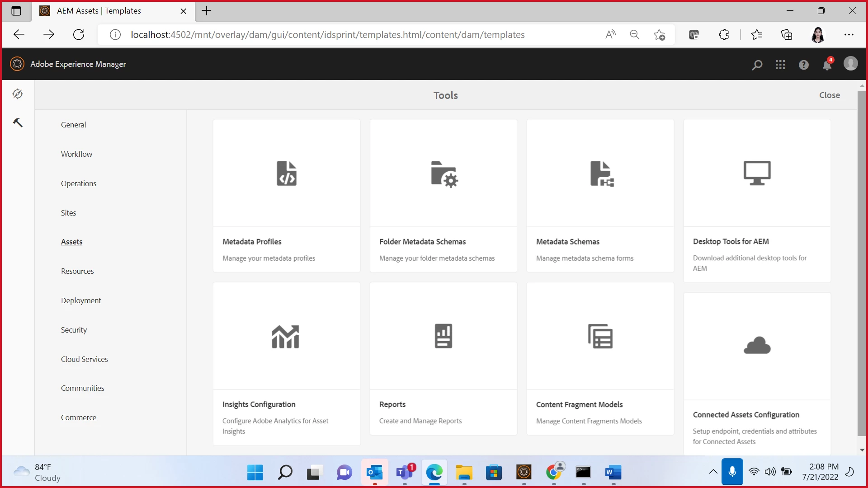Viewport: 868px width, 488px height.
Task: Click the Navigation compass icon in sidebar
Action: tap(18, 94)
